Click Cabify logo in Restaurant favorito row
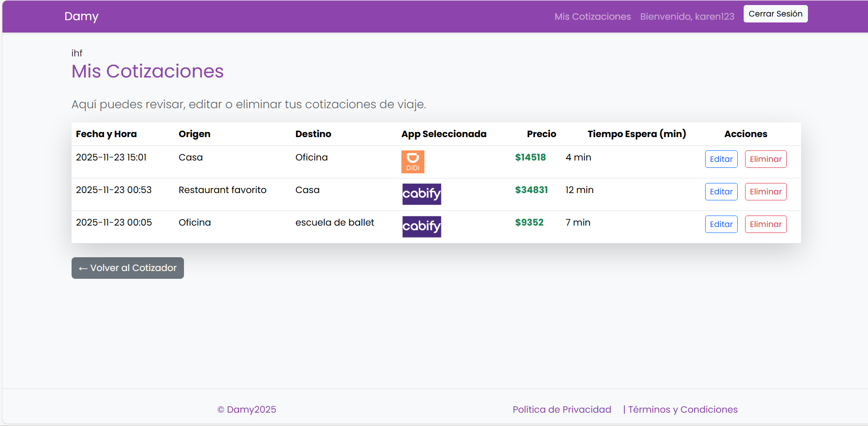 click(x=422, y=194)
